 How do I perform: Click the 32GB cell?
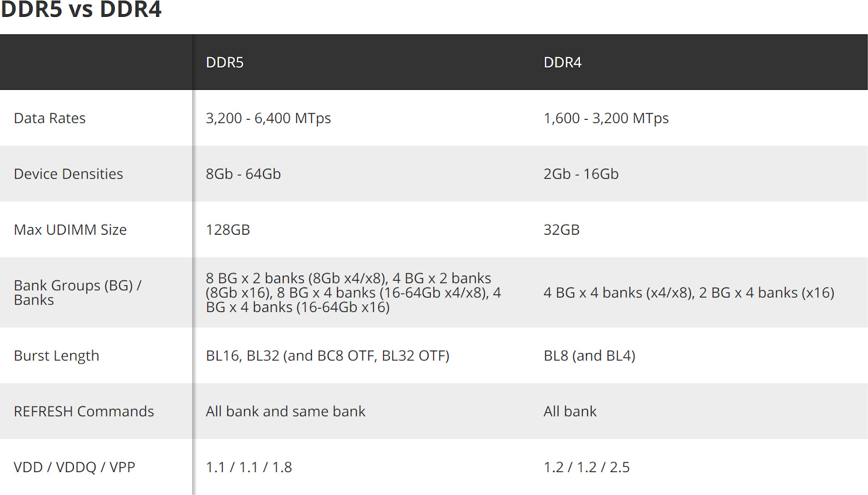tap(562, 230)
